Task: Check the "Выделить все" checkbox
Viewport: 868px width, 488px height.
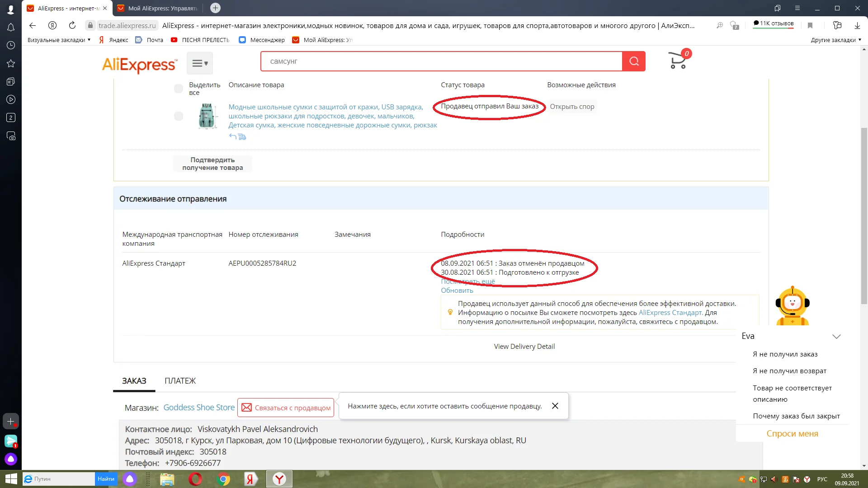Action: 179,89
